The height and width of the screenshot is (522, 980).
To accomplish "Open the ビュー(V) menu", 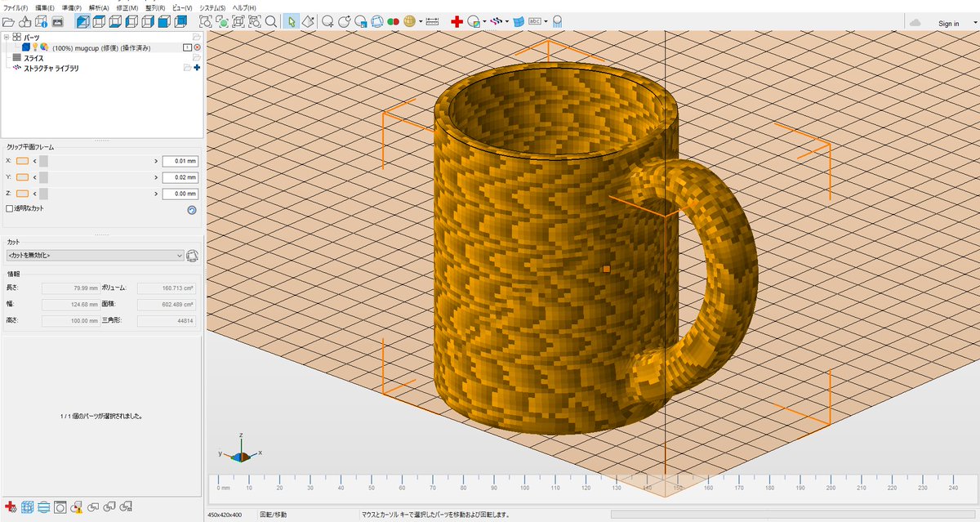I will [x=182, y=7].
